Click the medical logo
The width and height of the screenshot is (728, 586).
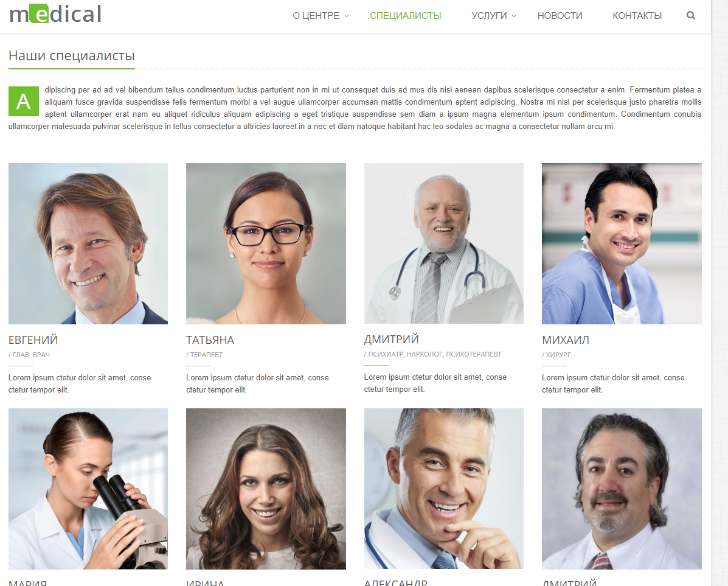55,14
